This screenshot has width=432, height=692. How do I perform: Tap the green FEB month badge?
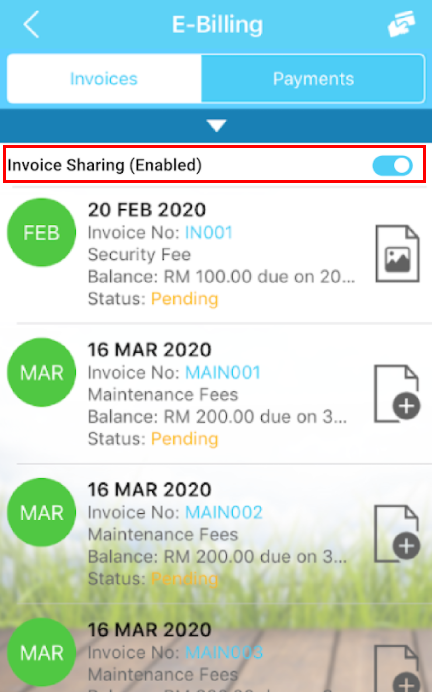pyautogui.click(x=41, y=232)
